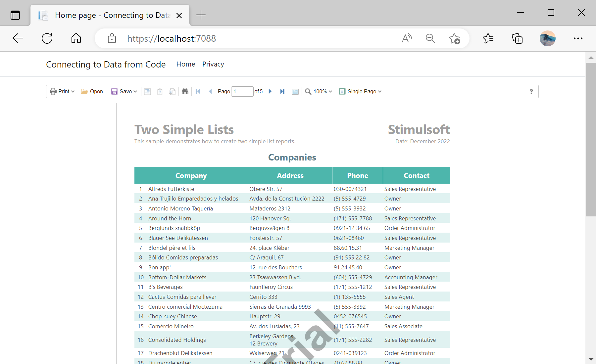
Task: Click the Bookmarks panel icon
Action: [x=148, y=92]
